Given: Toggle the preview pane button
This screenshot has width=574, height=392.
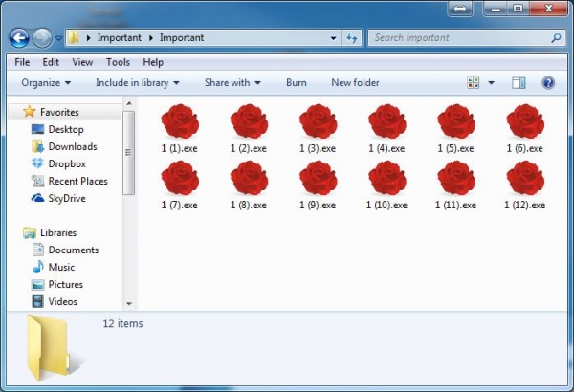Looking at the screenshot, I should click(519, 83).
